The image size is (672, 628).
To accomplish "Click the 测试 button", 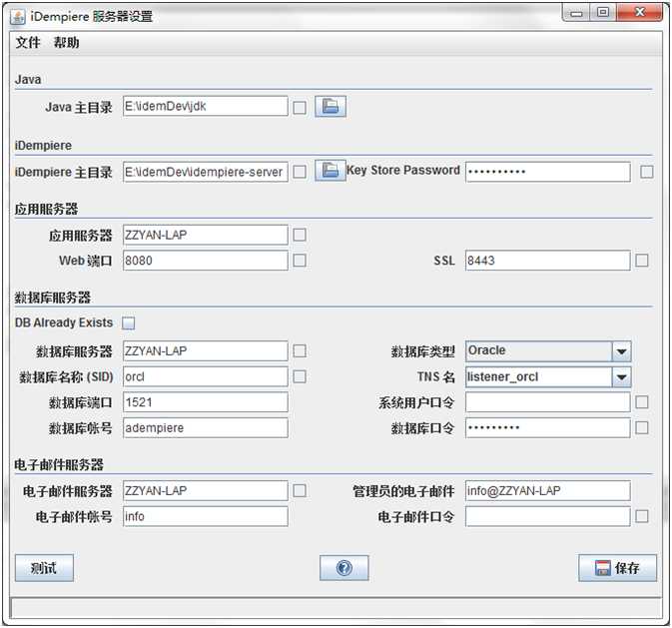I will [x=44, y=568].
